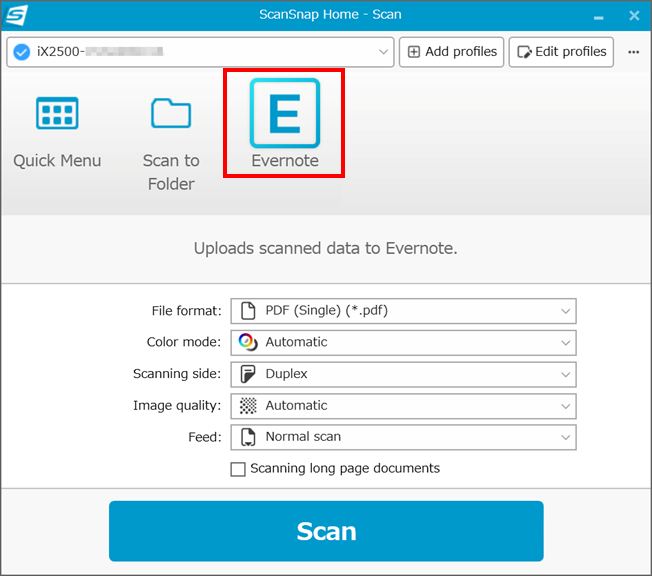
Task: Open the Color mode dropdown
Action: point(403,342)
